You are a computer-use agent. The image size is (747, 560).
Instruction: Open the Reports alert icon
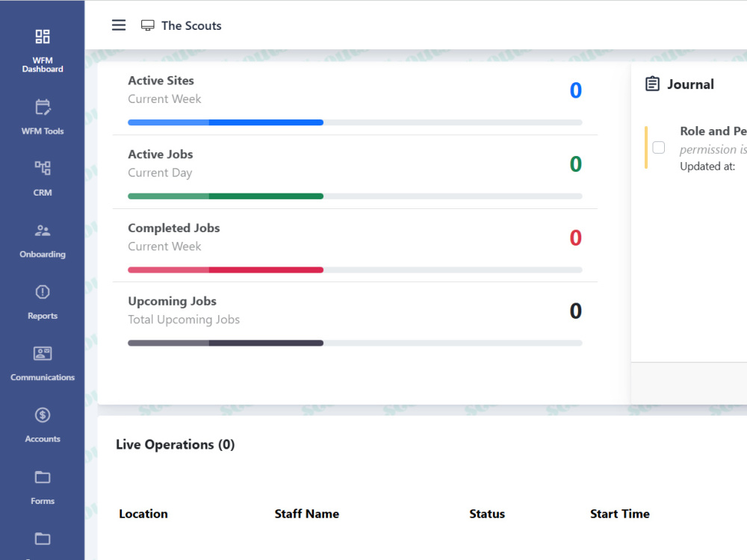(x=43, y=292)
